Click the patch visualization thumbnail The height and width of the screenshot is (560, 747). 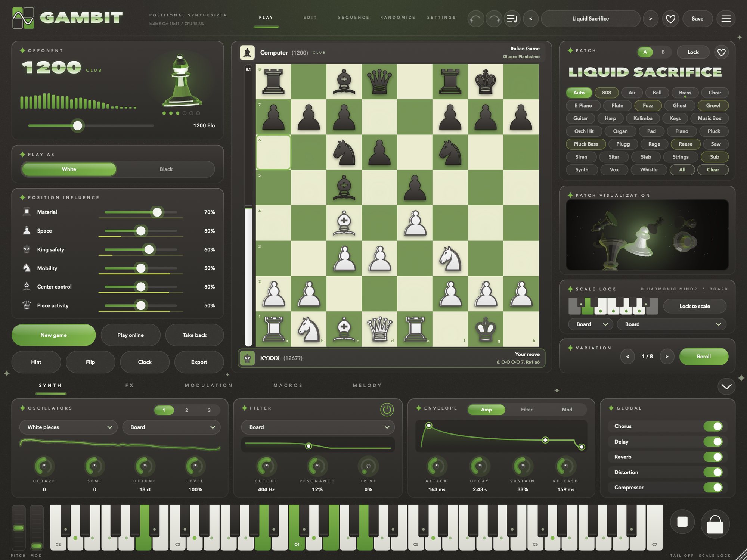[x=647, y=235]
